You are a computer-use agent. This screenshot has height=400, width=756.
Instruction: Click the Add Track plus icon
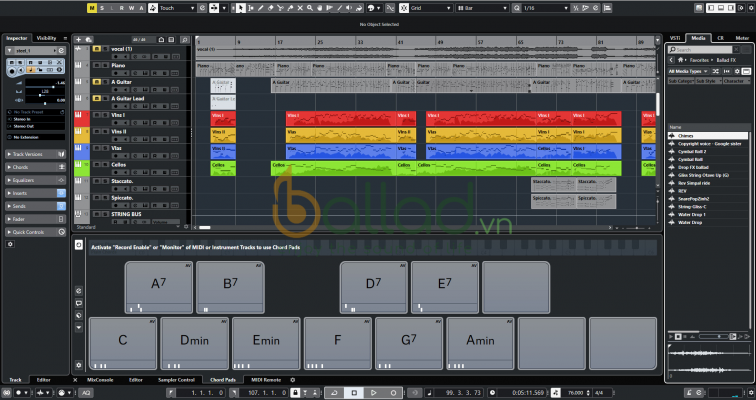pyautogui.click(x=79, y=40)
